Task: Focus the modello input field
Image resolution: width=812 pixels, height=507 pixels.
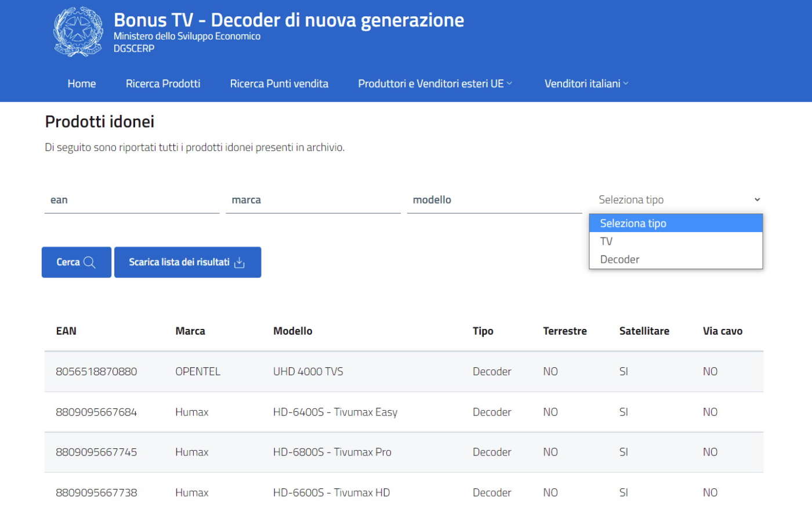Action: 494,200
